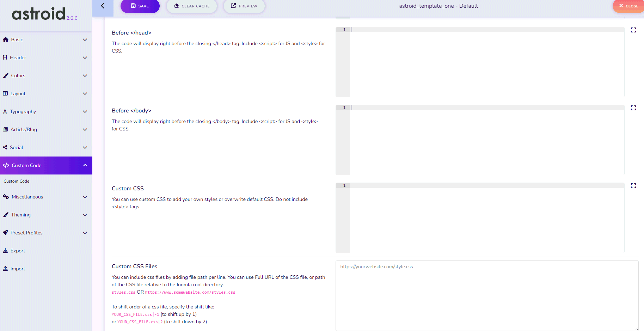Collapse the Custom Code section

click(x=85, y=165)
